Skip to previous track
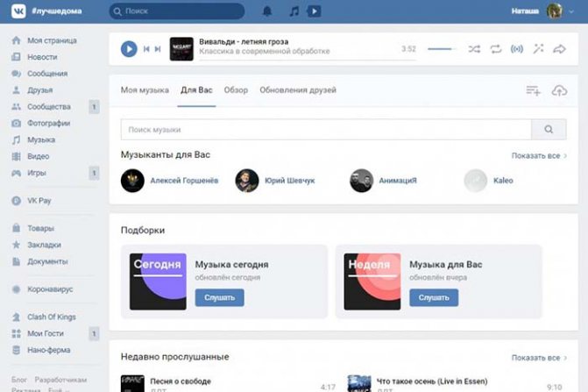The height and width of the screenshot is (392, 588). (x=146, y=49)
